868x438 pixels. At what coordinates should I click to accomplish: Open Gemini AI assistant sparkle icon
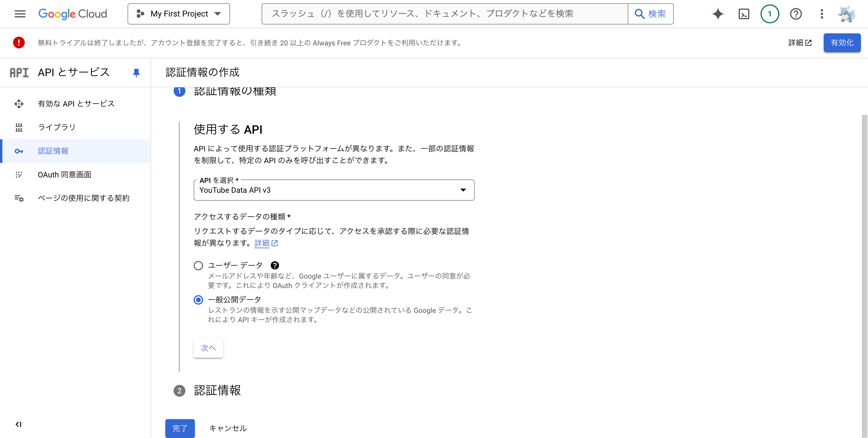point(718,14)
